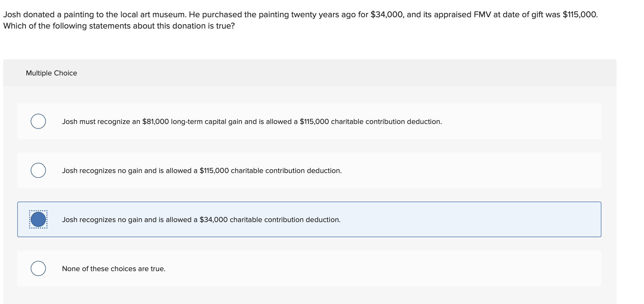This screenshot has width=644, height=304.
Task: Click the $115,000 charitable contribution deduction answer text
Action: coord(202,170)
